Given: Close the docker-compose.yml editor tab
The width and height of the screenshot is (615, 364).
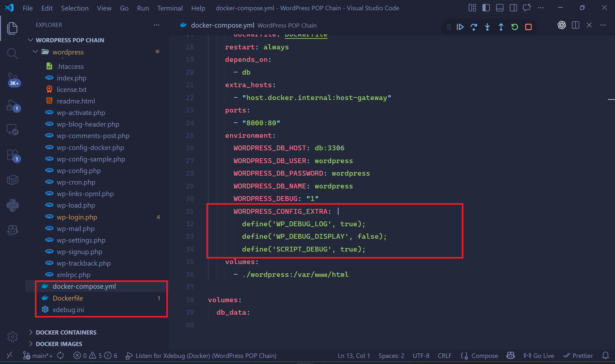Looking at the screenshot, I should tap(589, 25).
